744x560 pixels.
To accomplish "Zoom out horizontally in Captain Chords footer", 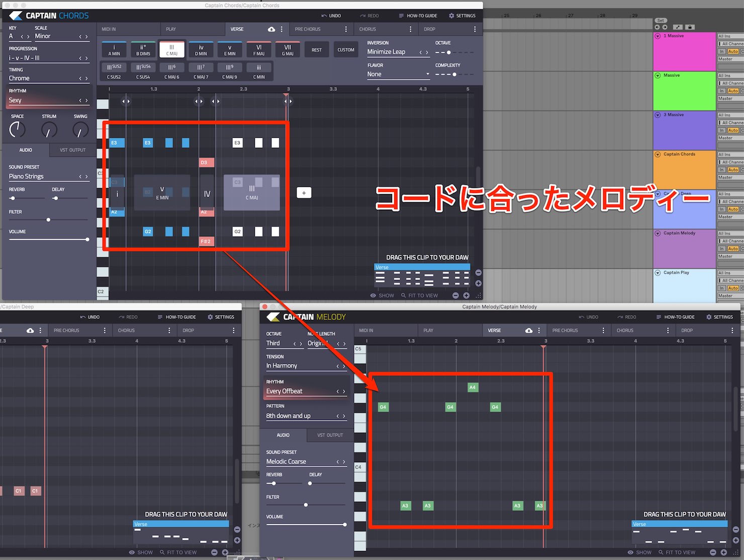I will [455, 296].
